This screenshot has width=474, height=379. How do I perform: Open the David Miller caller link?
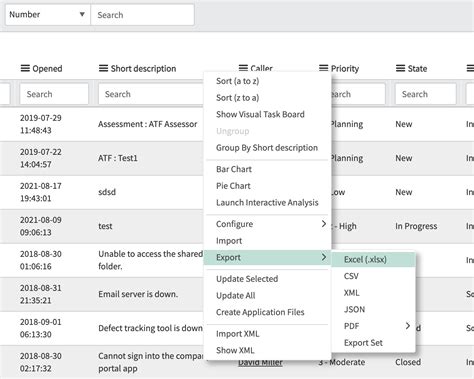pyautogui.click(x=260, y=362)
